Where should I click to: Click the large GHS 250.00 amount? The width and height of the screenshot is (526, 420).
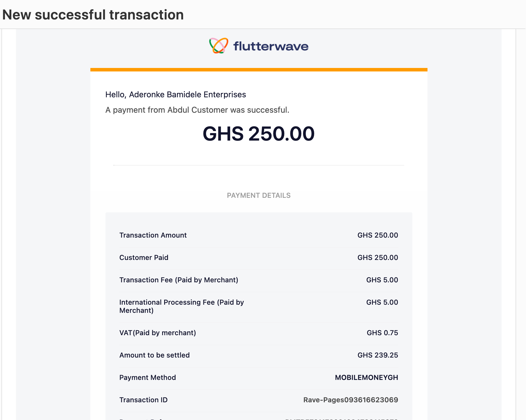259,134
